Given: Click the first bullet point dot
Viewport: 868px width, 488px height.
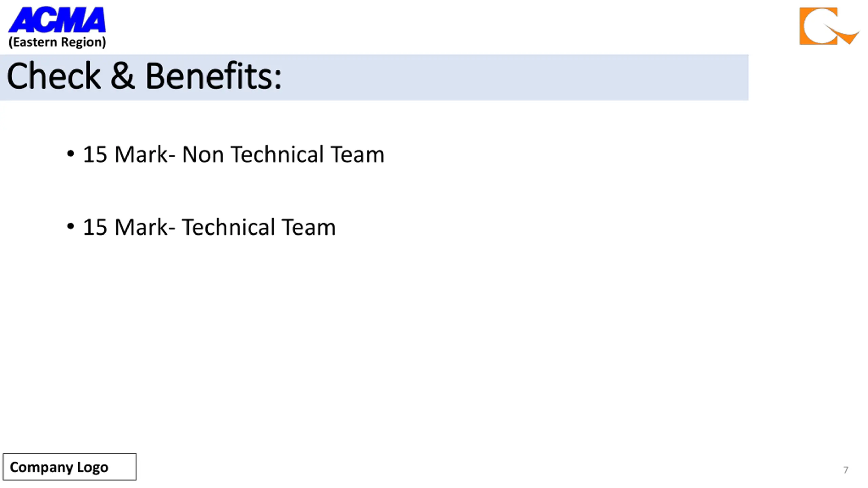Looking at the screenshot, I should pos(71,154).
